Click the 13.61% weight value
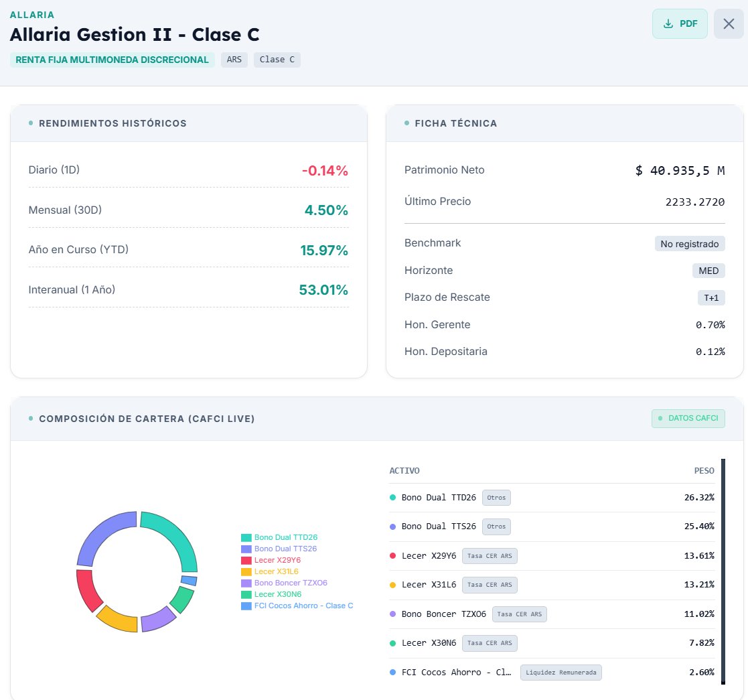This screenshot has width=748, height=700. point(699,556)
